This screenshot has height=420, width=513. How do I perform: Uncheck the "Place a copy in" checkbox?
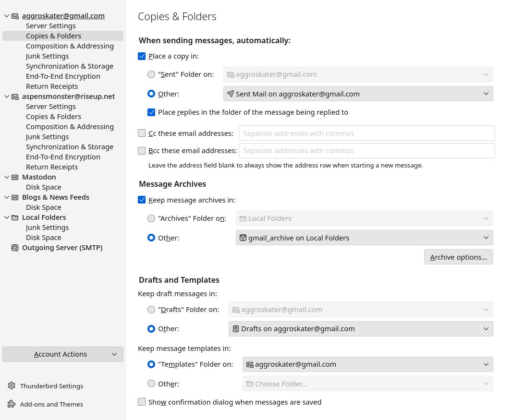pyautogui.click(x=142, y=56)
